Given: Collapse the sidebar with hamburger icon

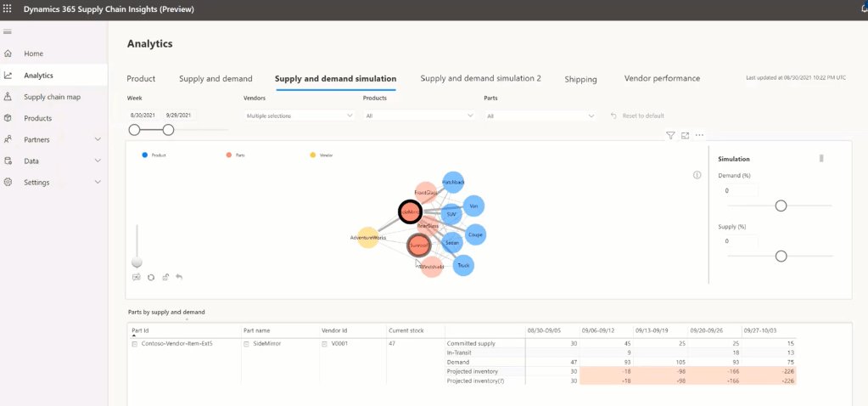Looking at the screenshot, I should point(8,32).
